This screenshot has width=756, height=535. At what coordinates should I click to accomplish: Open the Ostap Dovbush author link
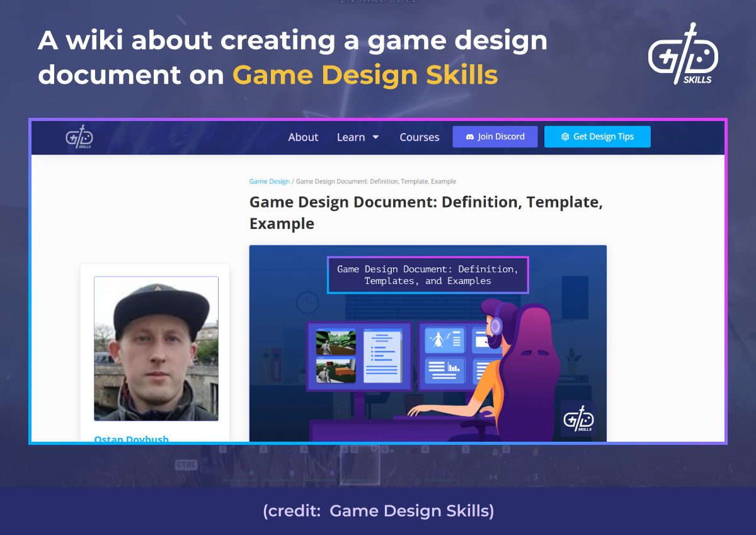pos(132,439)
